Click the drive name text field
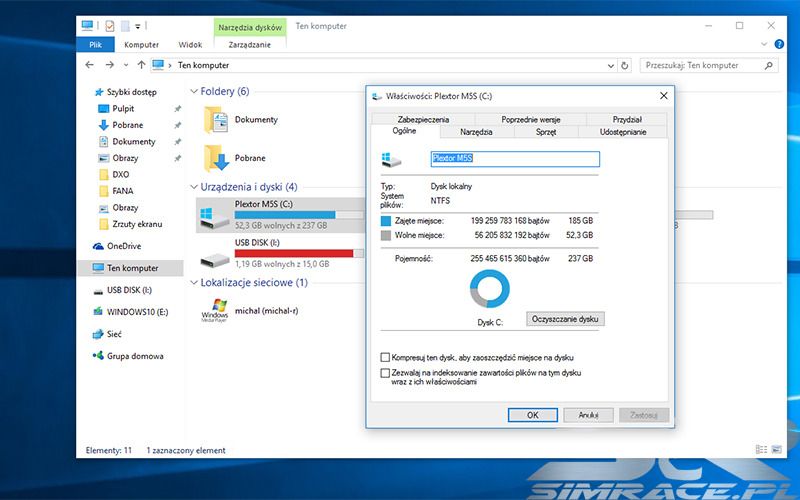 pyautogui.click(x=514, y=158)
